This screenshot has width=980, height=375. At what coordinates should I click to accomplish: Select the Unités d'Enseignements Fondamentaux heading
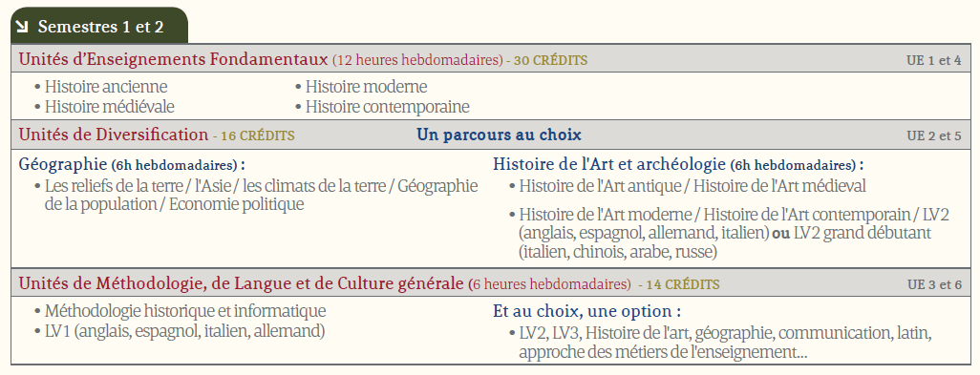174,59
